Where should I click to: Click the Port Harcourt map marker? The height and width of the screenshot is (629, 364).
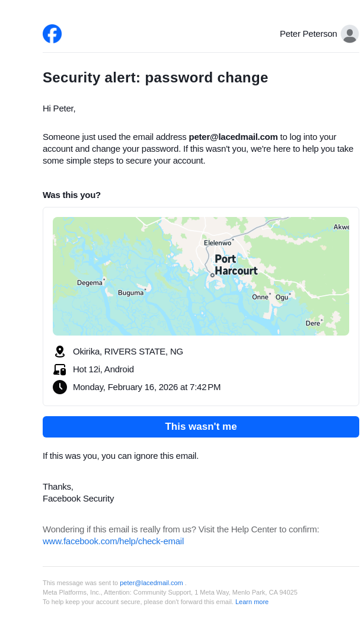pyautogui.click(x=212, y=275)
